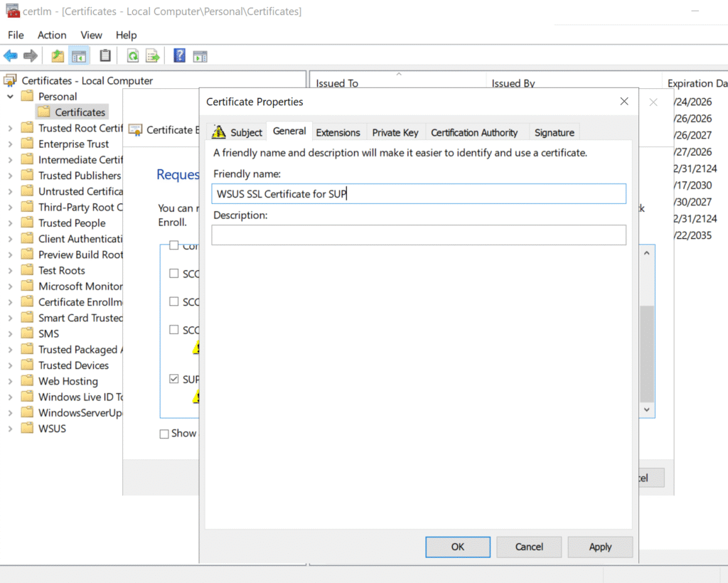
Task: Toggle Show/Hide Action Pane icon
Action: (x=200, y=57)
